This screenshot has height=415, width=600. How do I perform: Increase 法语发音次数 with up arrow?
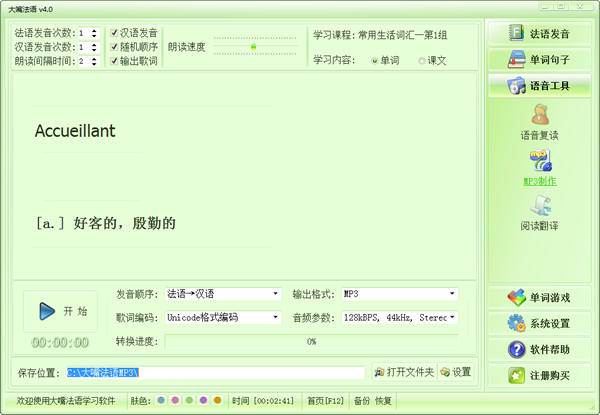point(94,31)
